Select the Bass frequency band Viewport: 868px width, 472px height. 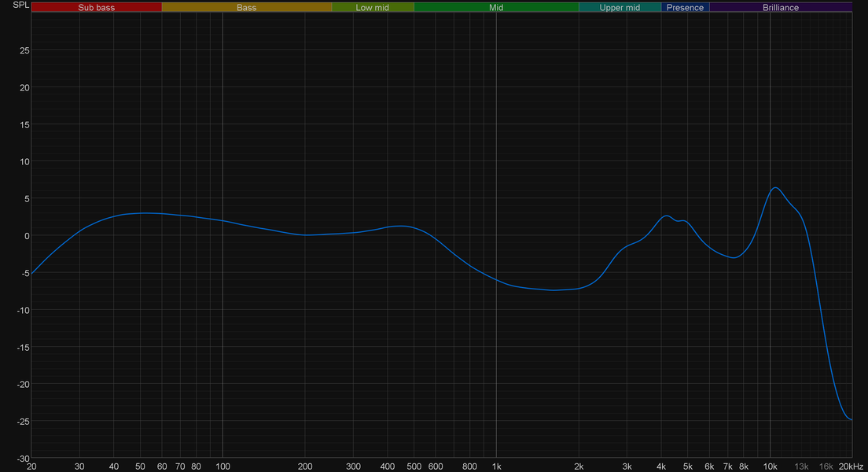(x=246, y=7)
